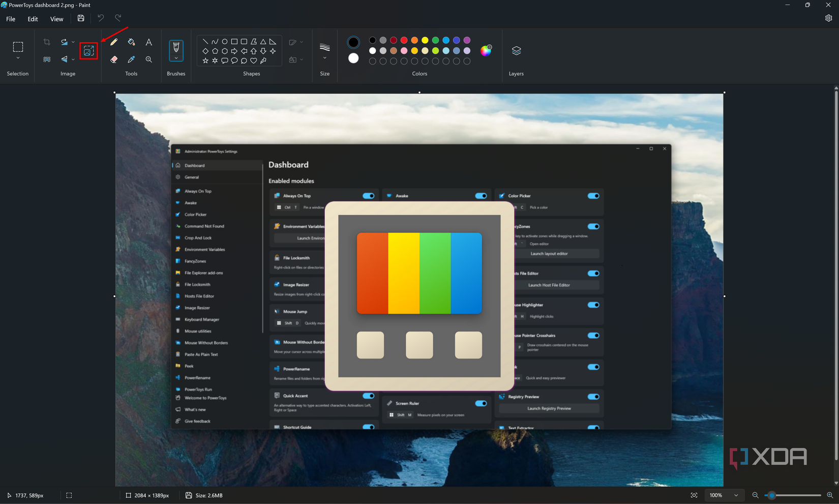Image resolution: width=839 pixels, height=504 pixels.
Task: Choose the Rounded rectangle shape
Action: 244,42
